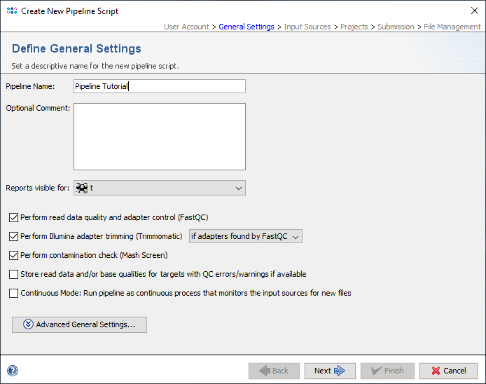The width and height of the screenshot is (486, 384).
Task: Enable the Continuous Mode checkbox
Action: click(13, 293)
